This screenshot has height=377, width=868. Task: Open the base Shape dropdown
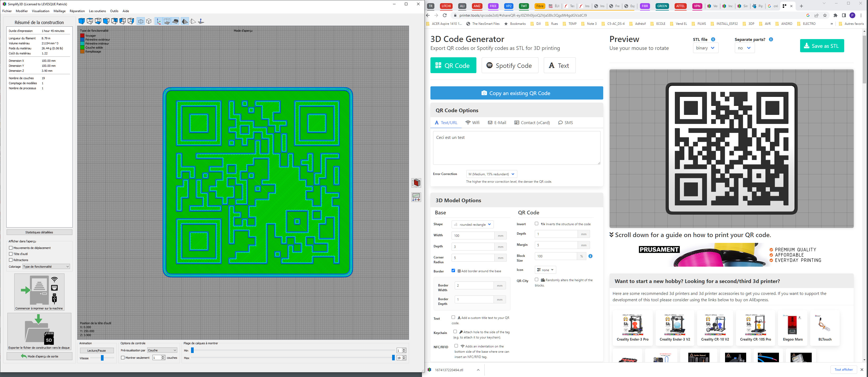472,224
